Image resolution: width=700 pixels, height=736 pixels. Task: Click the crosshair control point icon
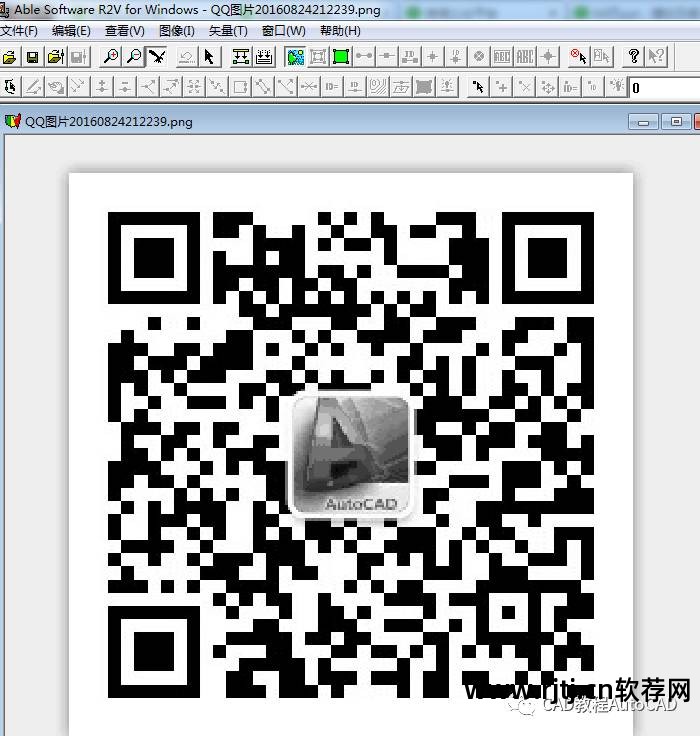click(x=548, y=57)
